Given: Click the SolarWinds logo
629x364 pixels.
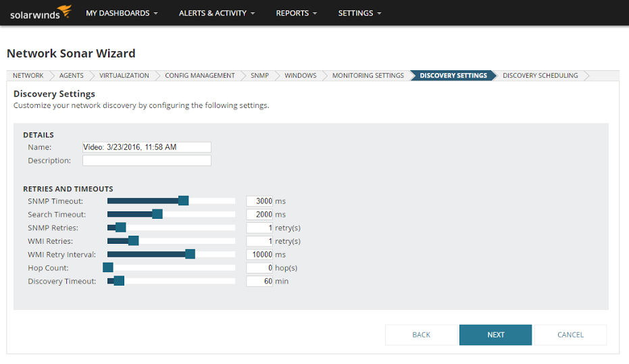Looking at the screenshot, I should pyautogui.click(x=41, y=12).
